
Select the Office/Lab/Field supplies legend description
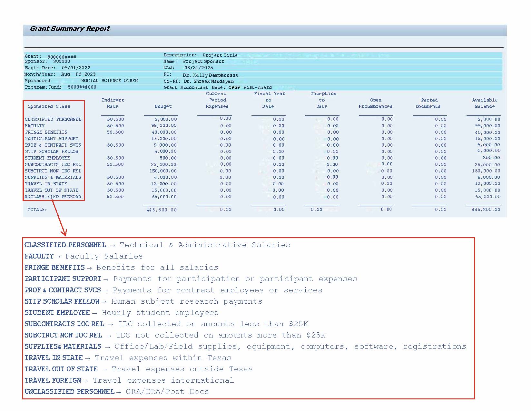(290, 347)
